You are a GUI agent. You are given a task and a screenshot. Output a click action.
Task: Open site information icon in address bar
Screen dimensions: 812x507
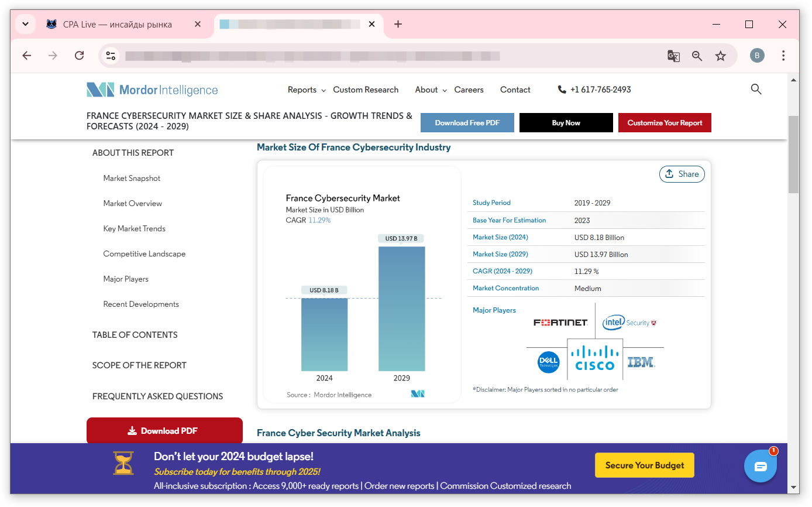[111, 56]
